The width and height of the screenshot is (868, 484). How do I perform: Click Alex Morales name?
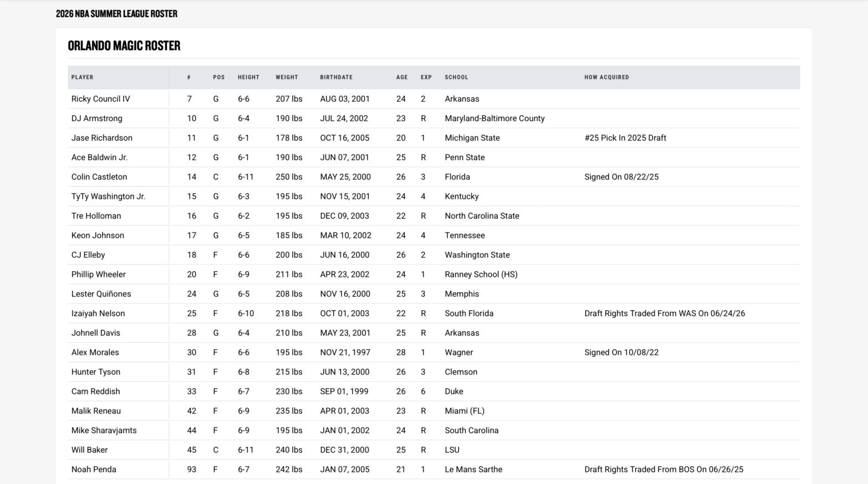pyautogui.click(x=95, y=352)
